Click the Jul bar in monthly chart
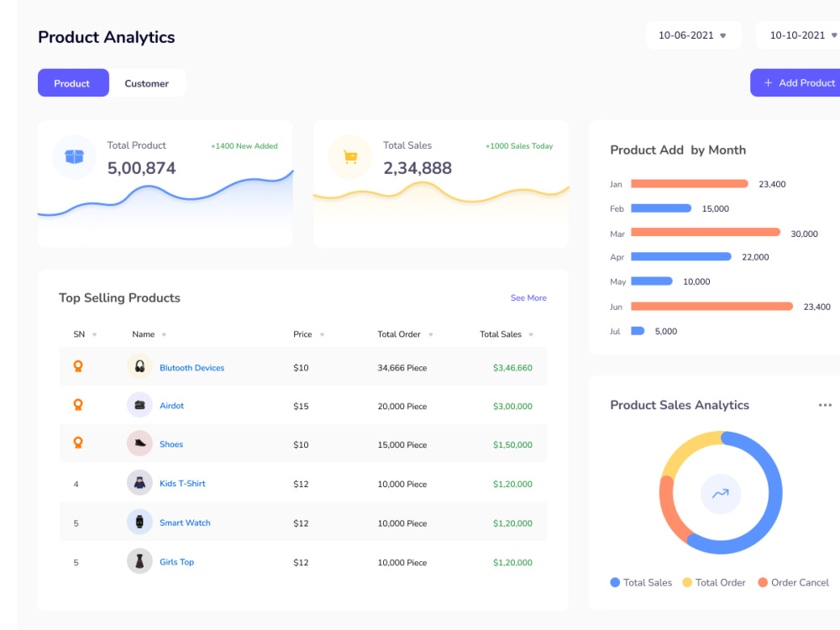 (638, 331)
